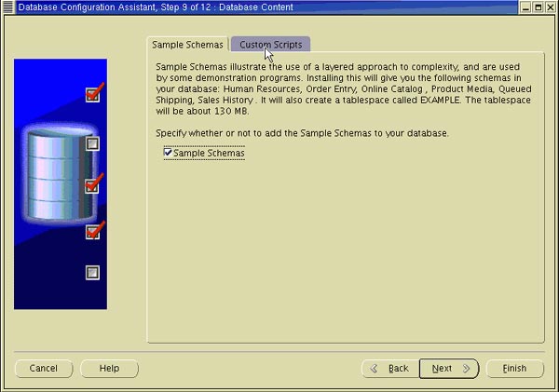This screenshot has width=559, height=392.
Task: Click the empty box beside the database cylinder top
Action: pos(92,143)
